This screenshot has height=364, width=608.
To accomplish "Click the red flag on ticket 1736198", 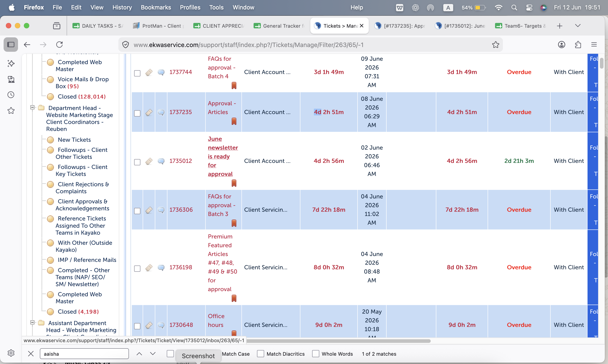I will pyautogui.click(x=234, y=298).
